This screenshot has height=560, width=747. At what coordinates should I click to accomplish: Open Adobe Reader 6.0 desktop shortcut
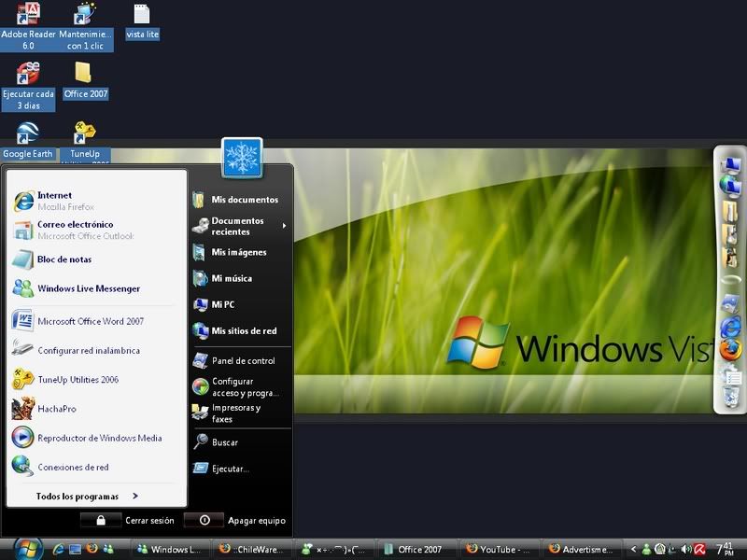pos(28,26)
